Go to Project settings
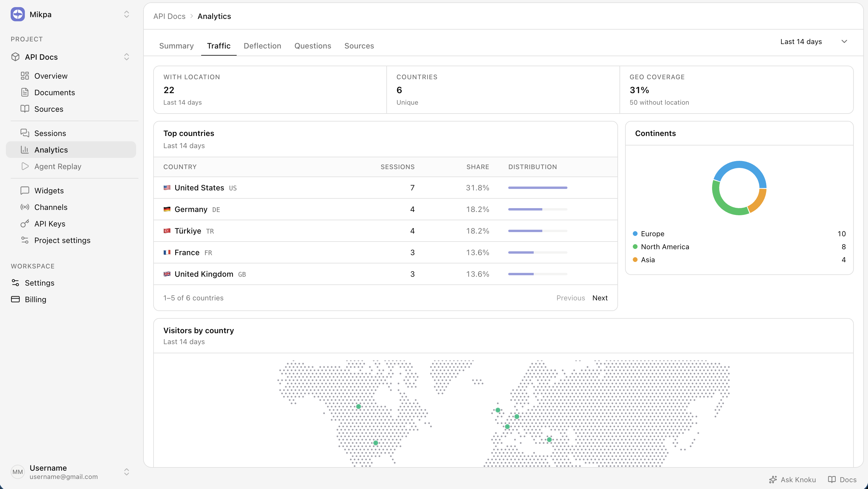 tap(71, 240)
